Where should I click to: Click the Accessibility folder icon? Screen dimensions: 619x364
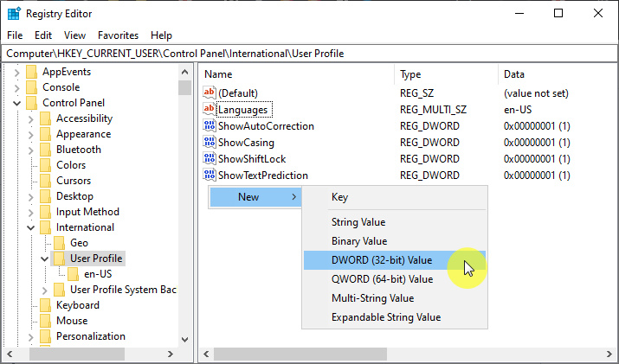(x=46, y=118)
